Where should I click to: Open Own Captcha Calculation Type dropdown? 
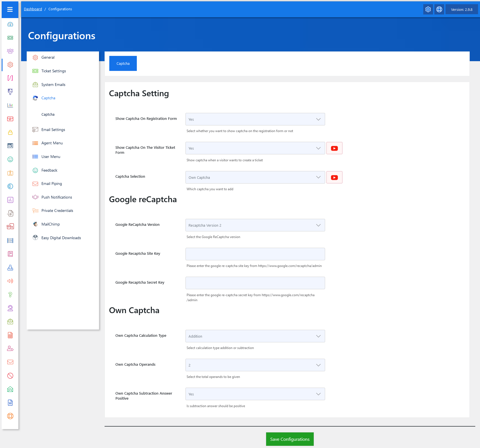[255, 336]
